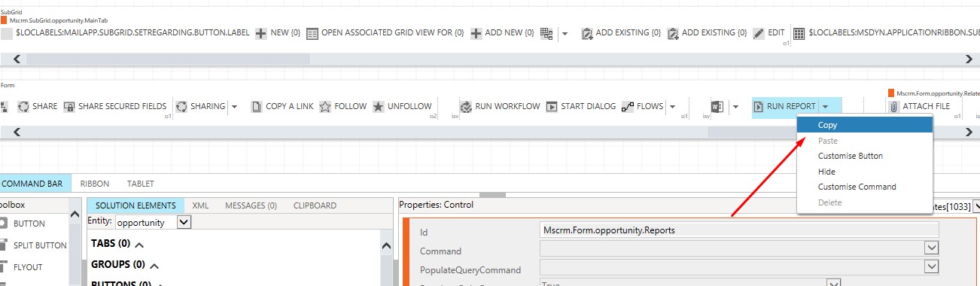Click the FLOWS icon
The height and width of the screenshot is (286, 980).
tap(628, 106)
